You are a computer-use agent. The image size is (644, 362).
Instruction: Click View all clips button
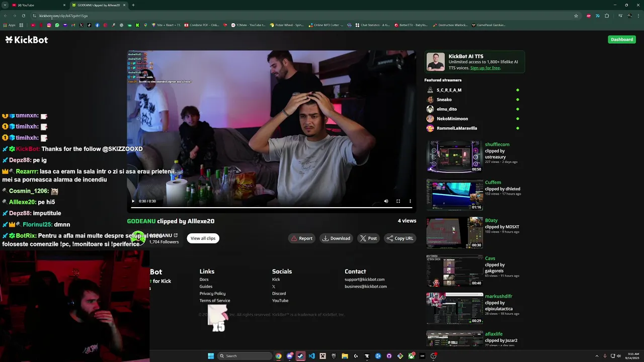pos(203,238)
